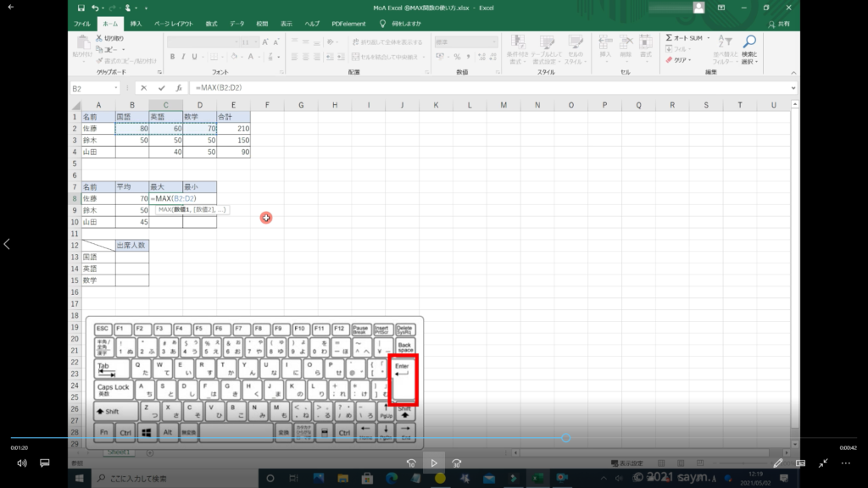Confirm formula with the checkmark button
The height and width of the screenshot is (488, 868).
coord(161,88)
